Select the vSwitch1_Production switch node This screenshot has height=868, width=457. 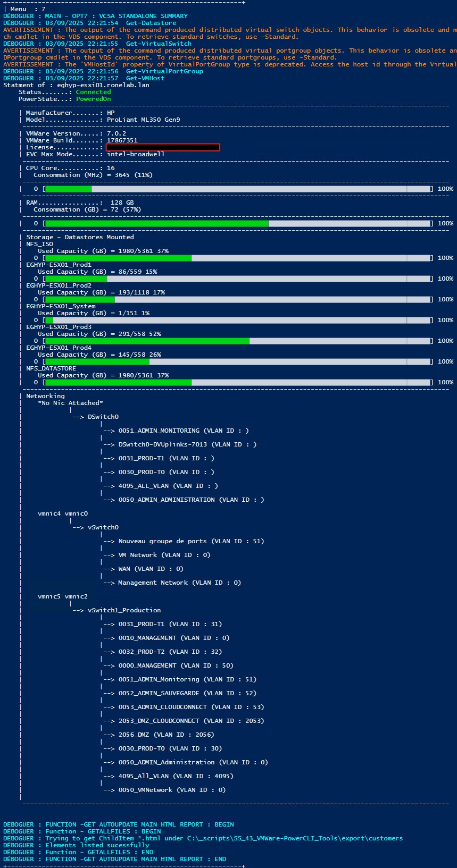[x=124, y=610]
